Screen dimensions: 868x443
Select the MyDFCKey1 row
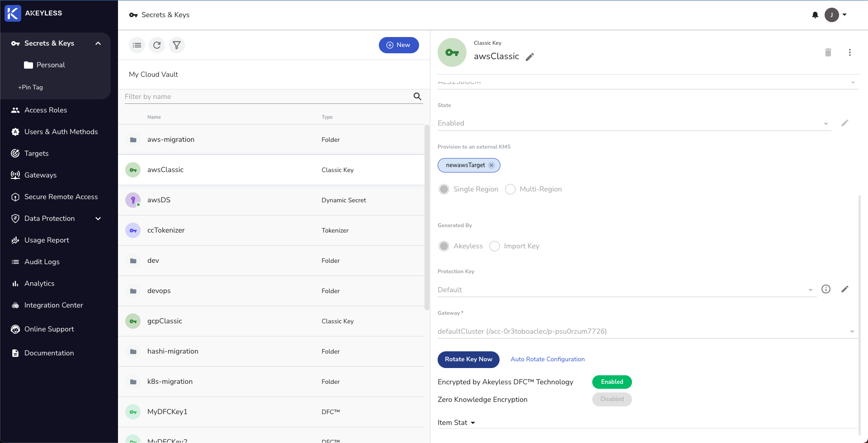pos(271,412)
